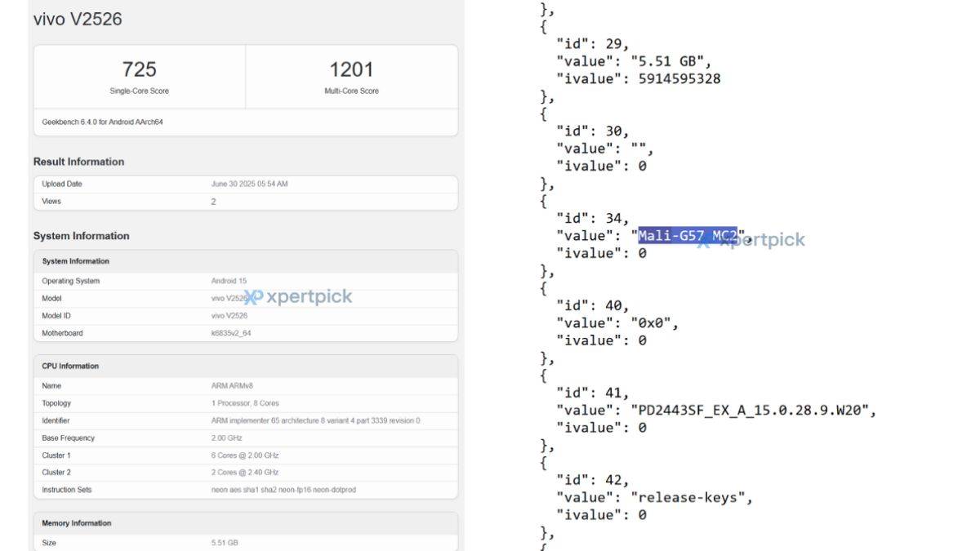Click the Topology label
The height and width of the screenshot is (551, 980).
(x=56, y=403)
